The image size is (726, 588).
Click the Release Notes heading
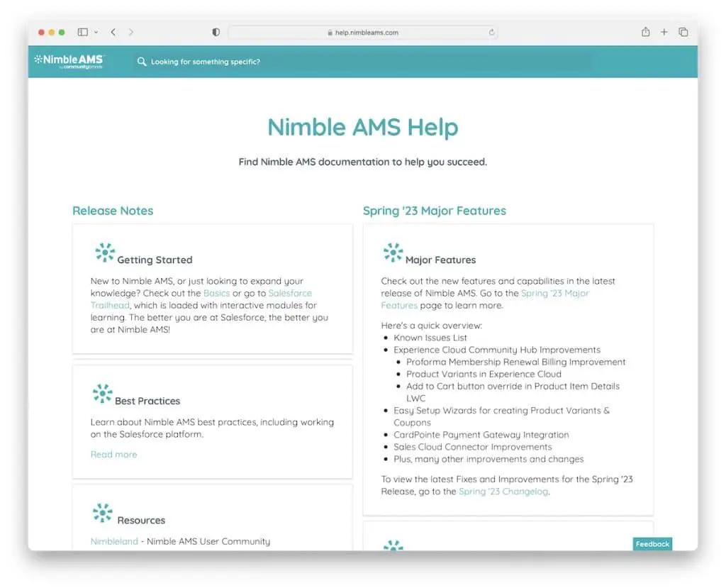click(x=113, y=211)
